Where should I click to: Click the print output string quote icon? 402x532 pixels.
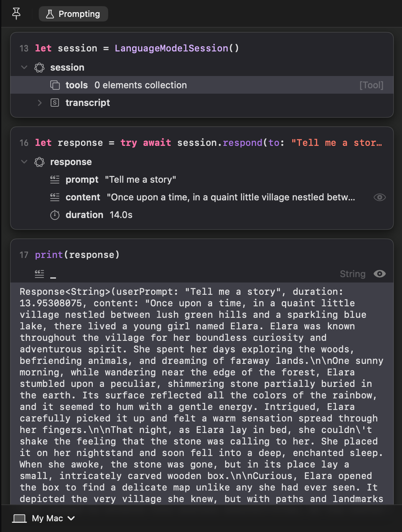[x=40, y=274]
